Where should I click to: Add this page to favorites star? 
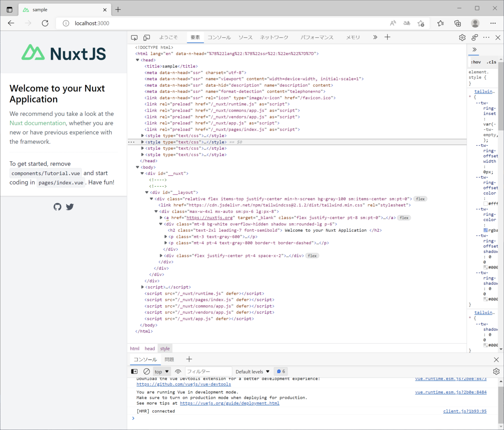point(421,23)
